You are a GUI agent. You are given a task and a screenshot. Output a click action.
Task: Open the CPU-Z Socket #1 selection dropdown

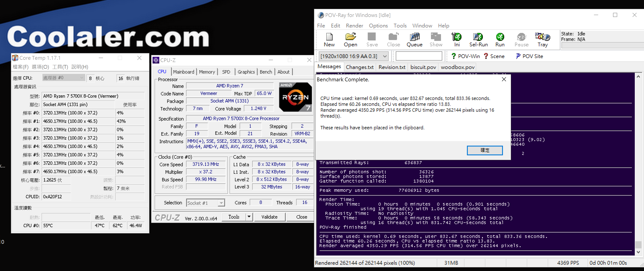point(206,203)
